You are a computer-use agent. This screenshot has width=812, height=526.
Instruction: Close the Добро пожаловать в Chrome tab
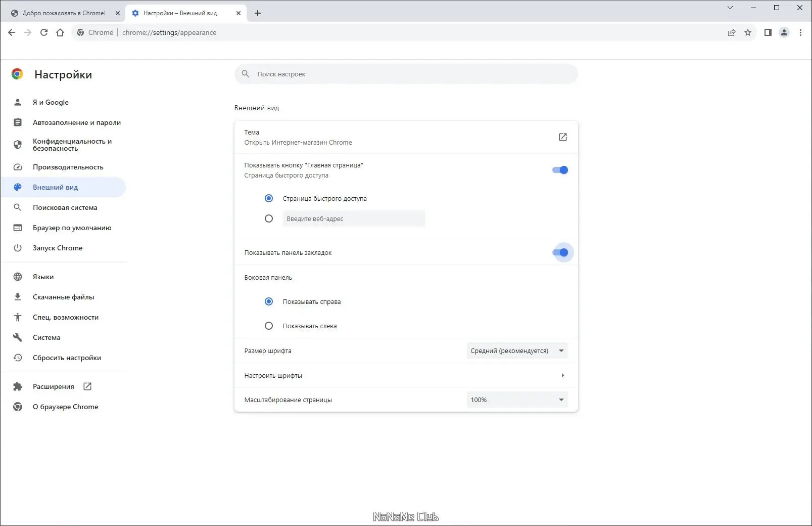click(118, 13)
